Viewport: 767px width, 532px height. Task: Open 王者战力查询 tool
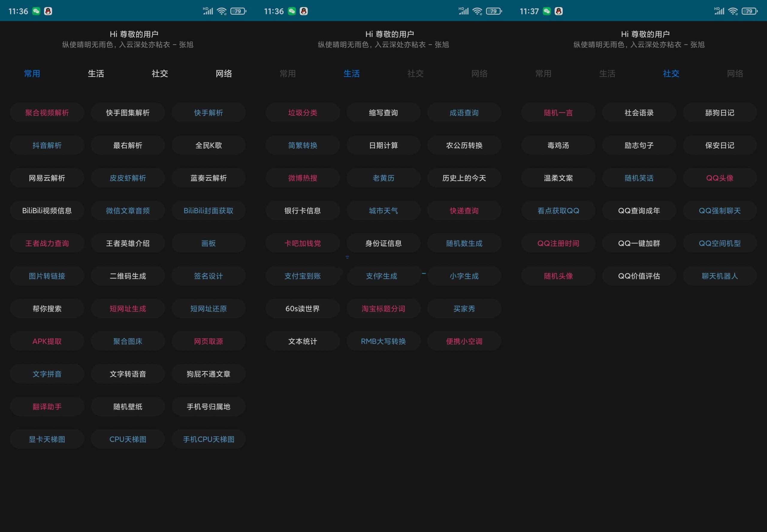click(x=47, y=243)
